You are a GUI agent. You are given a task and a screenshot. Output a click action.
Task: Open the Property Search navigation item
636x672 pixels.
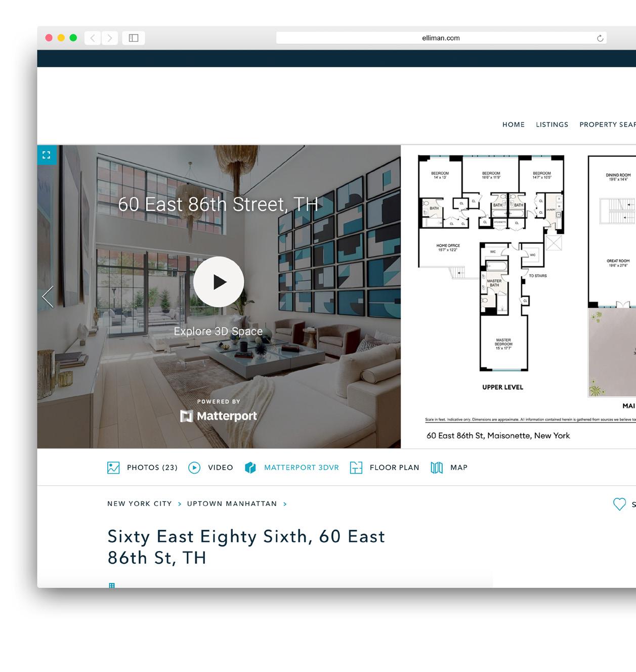click(607, 124)
